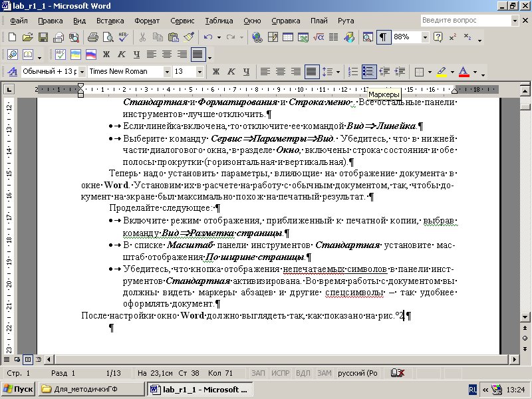The image size is (532, 399).
Task: Toggle align left in Formatting toolbar
Action: point(265,72)
